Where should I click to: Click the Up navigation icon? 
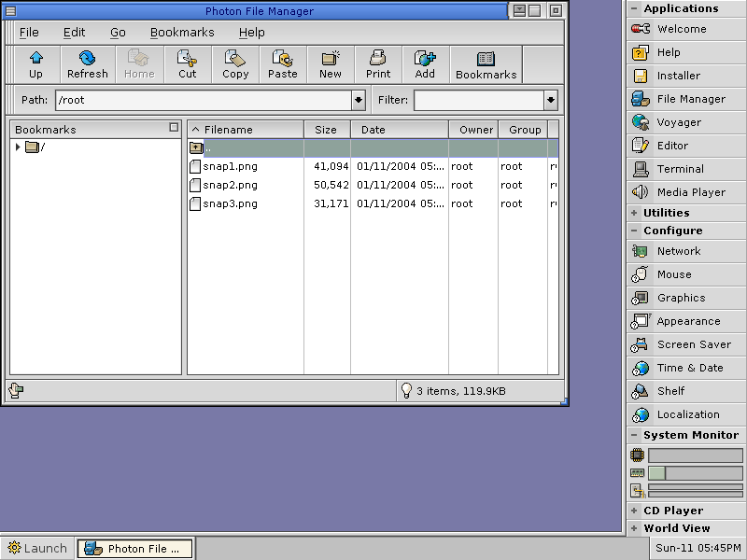tap(35, 63)
